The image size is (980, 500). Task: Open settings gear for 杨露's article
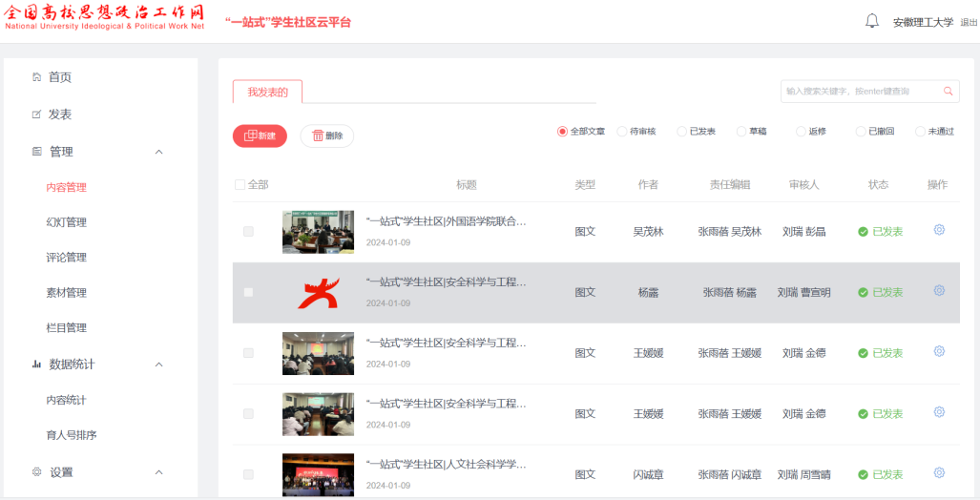click(939, 291)
